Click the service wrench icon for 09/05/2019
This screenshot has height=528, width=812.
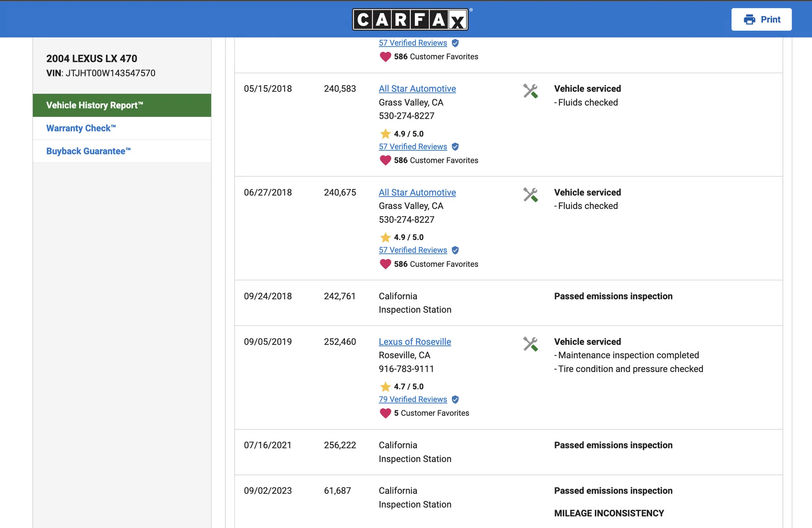tap(530, 344)
